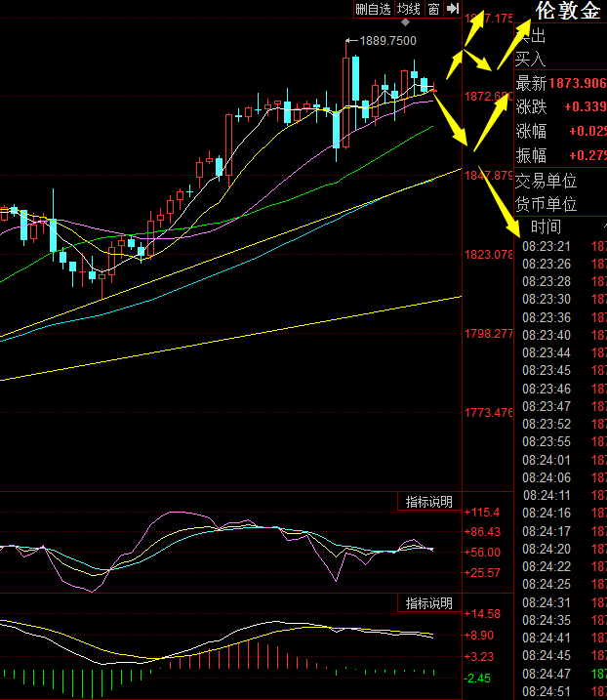The width and height of the screenshot is (607, 700).
Task: Select the 08:23:47 tick row
Action: tap(564, 406)
